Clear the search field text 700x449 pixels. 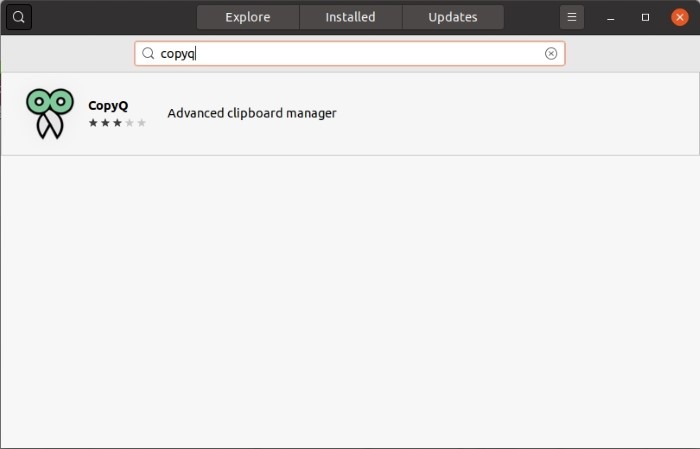[x=551, y=54]
